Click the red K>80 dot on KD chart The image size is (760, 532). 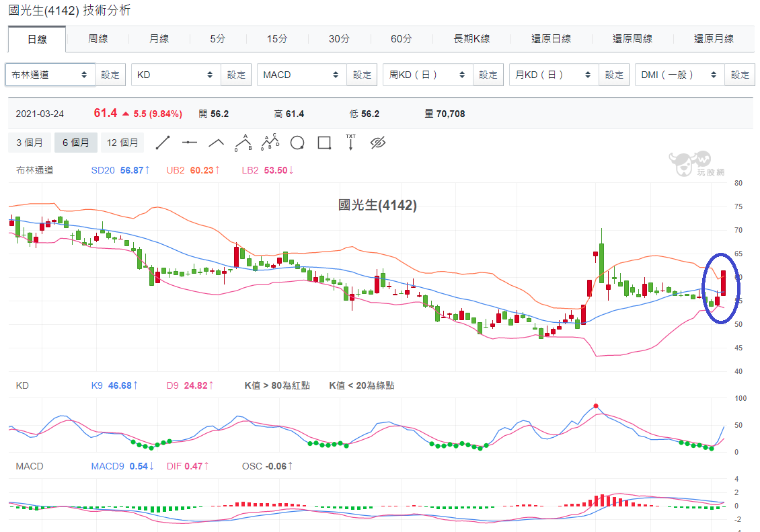click(x=596, y=406)
